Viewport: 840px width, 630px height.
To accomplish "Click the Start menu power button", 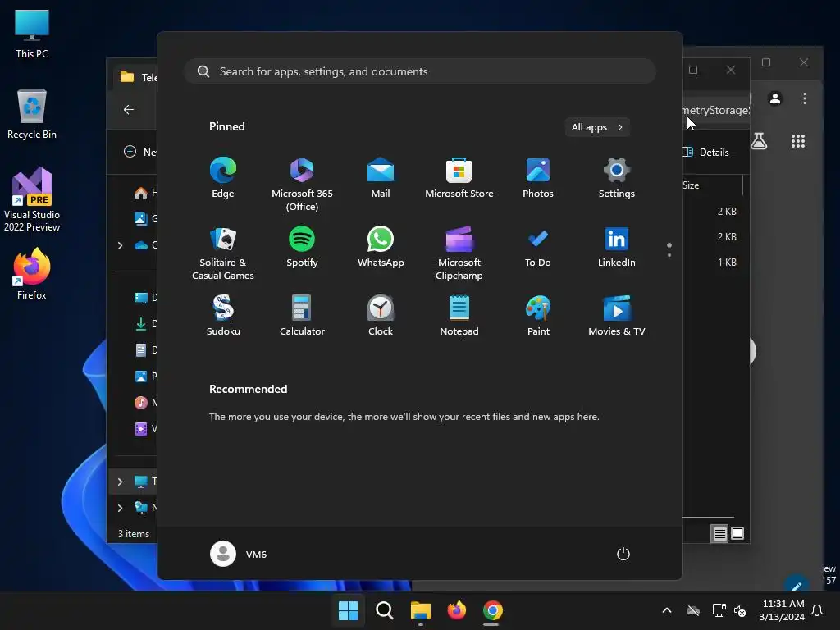I will click(x=623, y=554).
